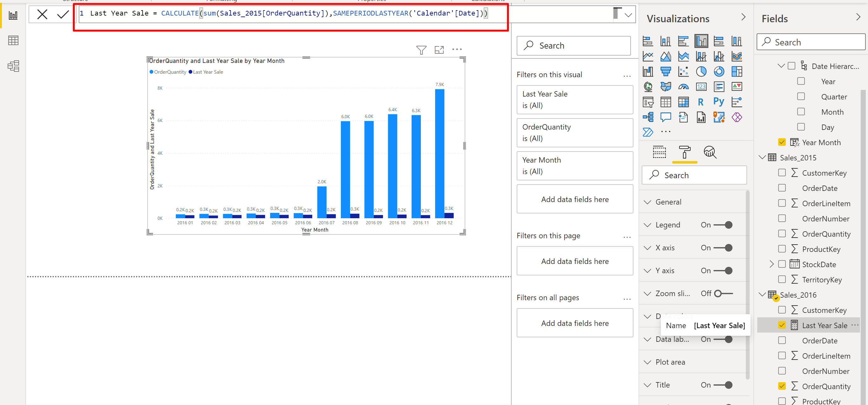Image resolution: width=868 pixels, height=405 pixels.
Task: Toggle the Y axis switch
Action: tap(723, 271)
